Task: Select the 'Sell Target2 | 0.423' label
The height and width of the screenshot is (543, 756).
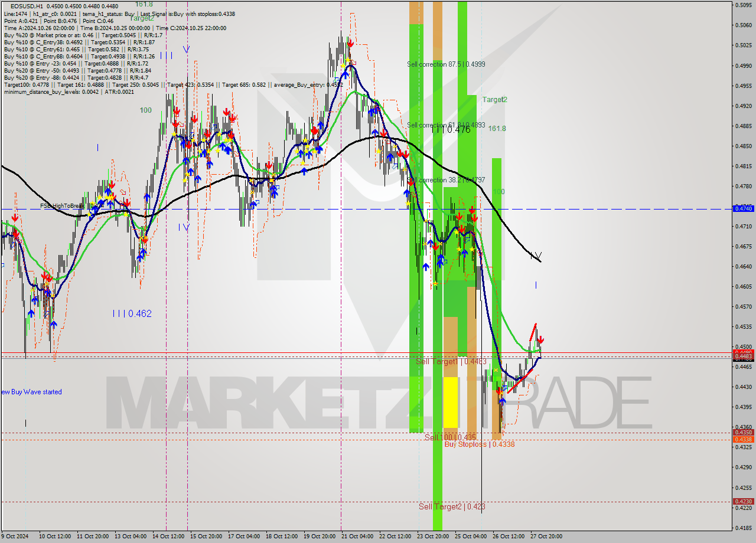Action: pos(452,506)
